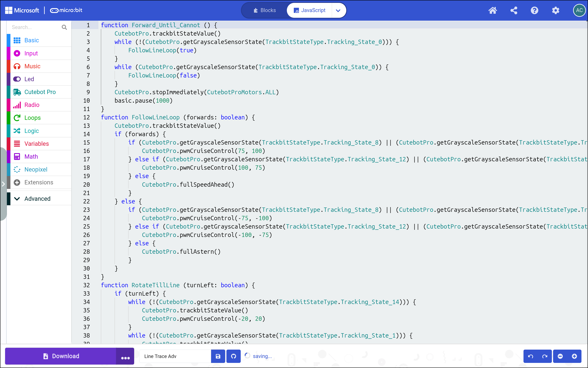Open the Settings gear icon
The width and height of the screenshot is (588, 368).
click(x=556, y=10)
